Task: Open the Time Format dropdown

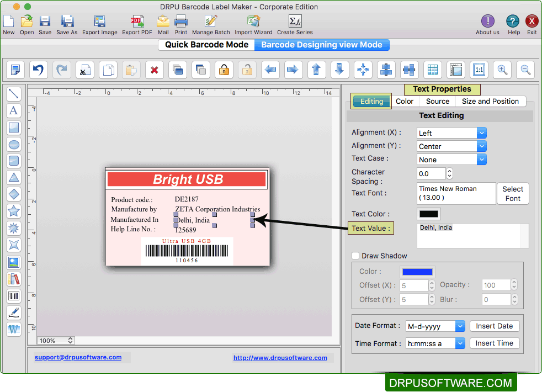Action: 435,343
